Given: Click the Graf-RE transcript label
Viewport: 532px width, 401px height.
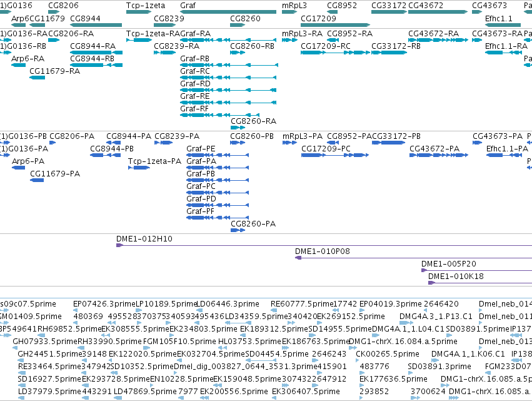Looking at the screenshot, I should pos(195,96).
